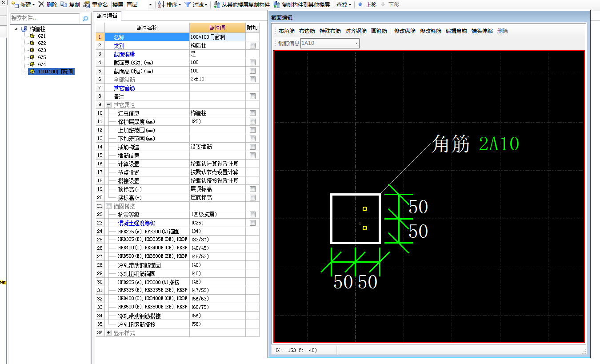Image resolution: width=600 pixels, height=364 pixels.
Task: Click the blue 其它箍筋 property name
Action: pyautogui.click(x=124, y=88)
